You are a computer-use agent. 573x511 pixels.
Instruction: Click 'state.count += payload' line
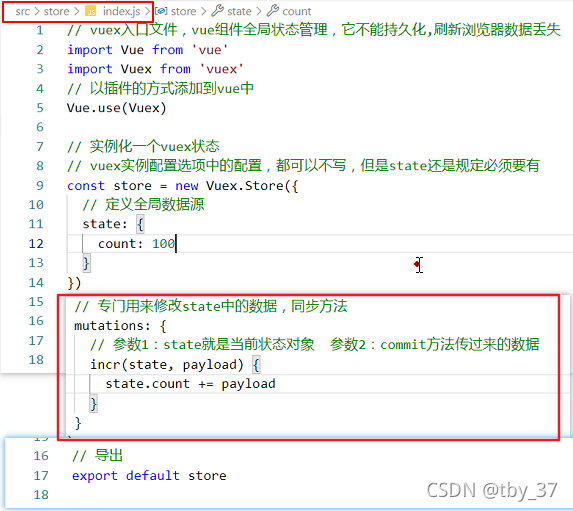[x=190, y=384]
